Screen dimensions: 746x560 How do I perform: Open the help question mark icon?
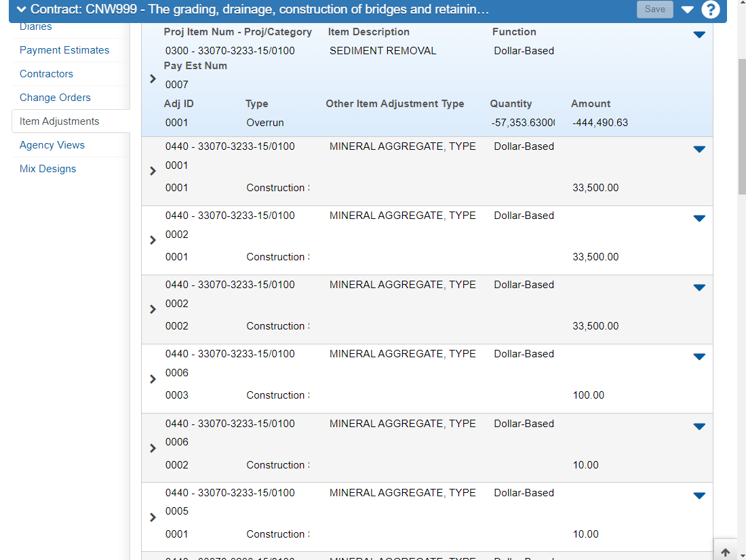tap(710, 9)
